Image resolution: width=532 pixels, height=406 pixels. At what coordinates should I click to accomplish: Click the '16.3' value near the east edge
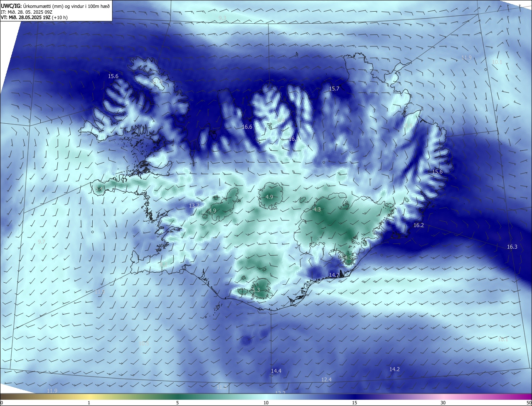[512, 247]
